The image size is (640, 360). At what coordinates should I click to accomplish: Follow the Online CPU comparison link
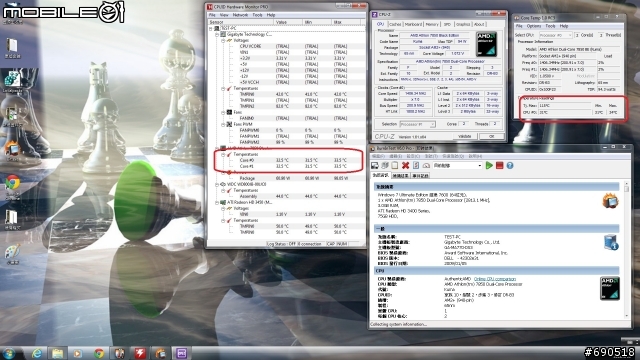pyautogui.click(x=494, y=279)
